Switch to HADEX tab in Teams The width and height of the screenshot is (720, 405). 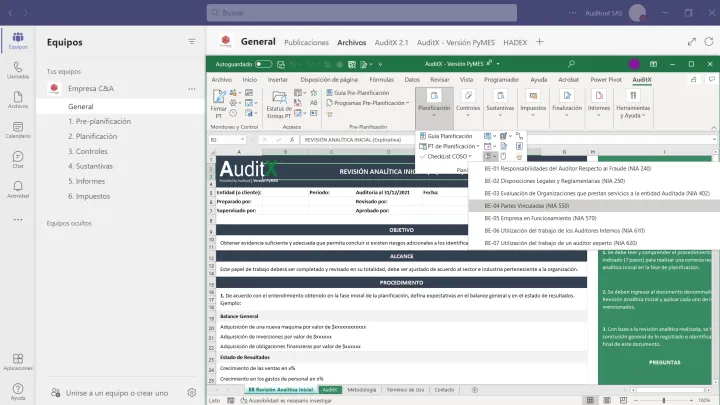click(515, 42)
